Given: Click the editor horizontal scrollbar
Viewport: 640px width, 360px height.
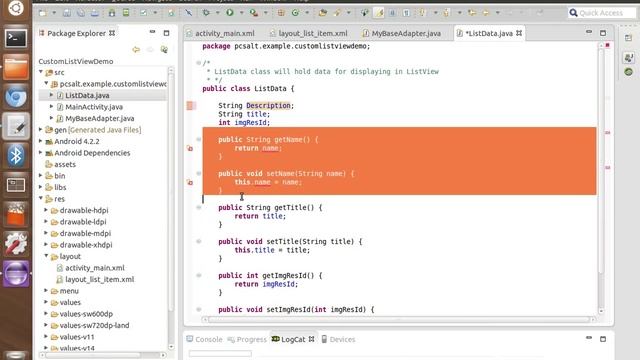Looking at the screenshot, I should pyautogui.click(x=398, y=320).
